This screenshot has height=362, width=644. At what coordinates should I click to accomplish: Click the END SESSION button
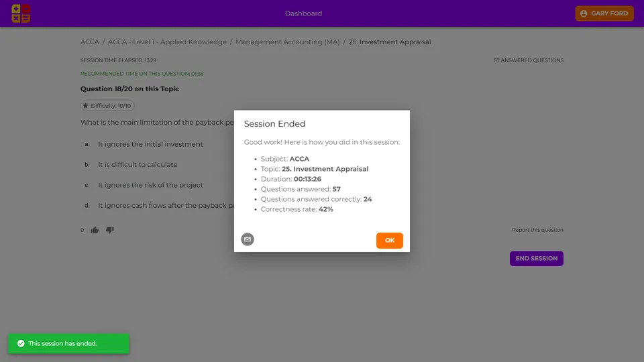[x=536, y=259]
